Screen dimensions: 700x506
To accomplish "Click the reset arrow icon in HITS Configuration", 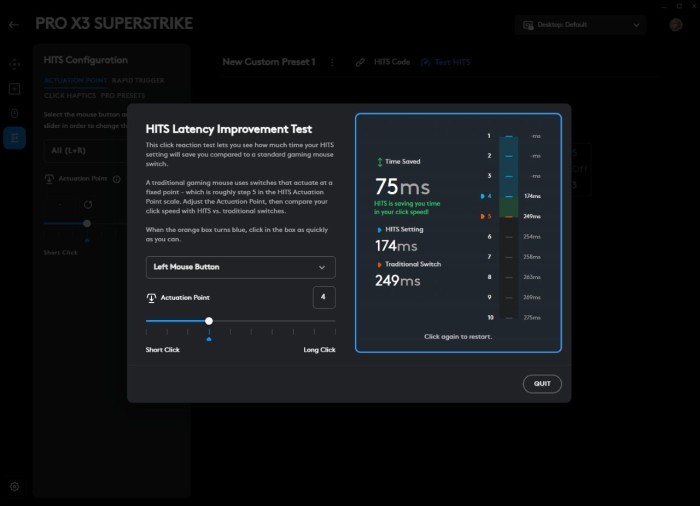I will click(88, 205).
